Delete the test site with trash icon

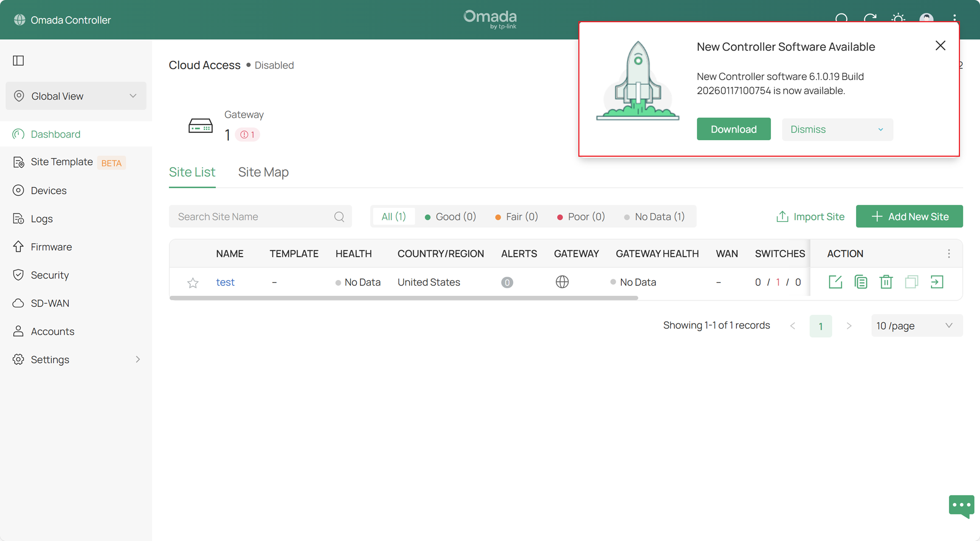(886, 282)
